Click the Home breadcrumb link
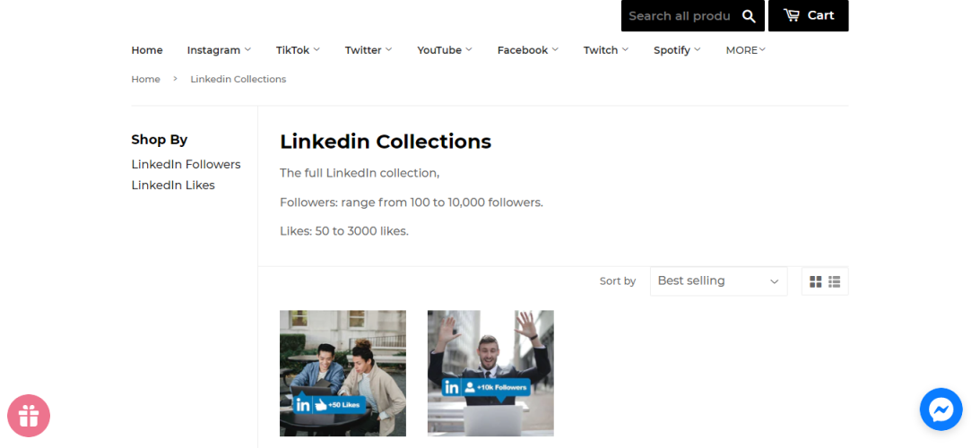 coord(145,79)
